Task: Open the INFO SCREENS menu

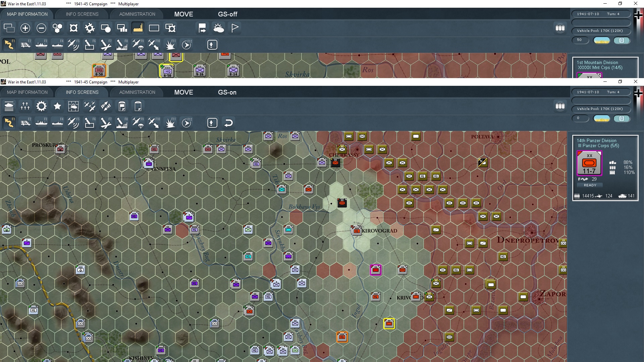Action: [x=82, y=92]
